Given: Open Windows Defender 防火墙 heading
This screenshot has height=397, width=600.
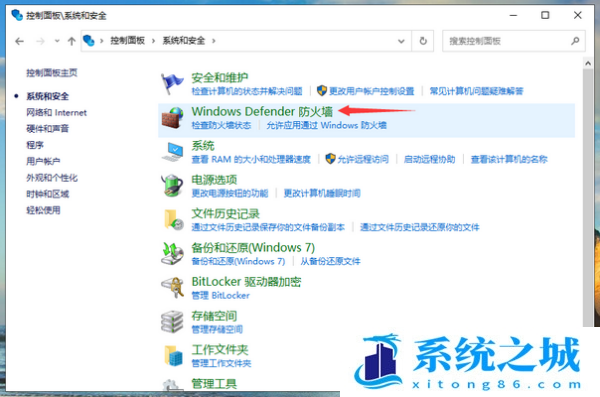Looking at the screenshot, I should click(262, 111).
